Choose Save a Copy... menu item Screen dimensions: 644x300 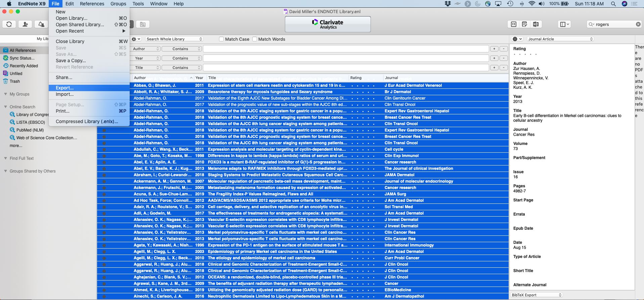89,61
